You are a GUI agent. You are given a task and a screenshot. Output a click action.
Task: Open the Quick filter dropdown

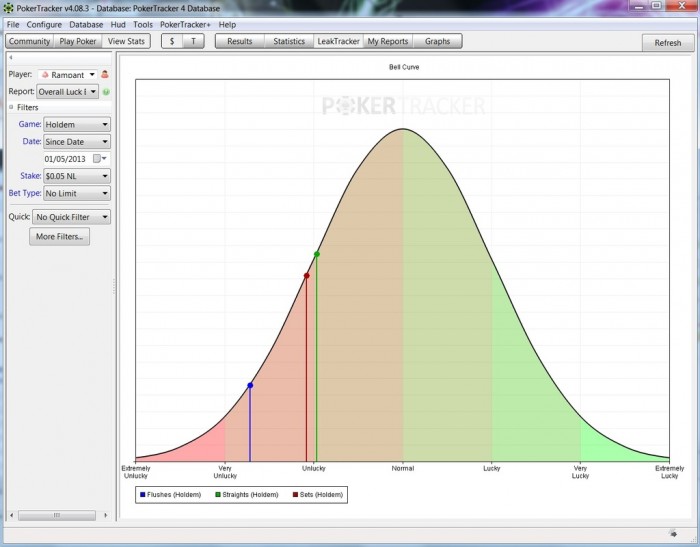[71, 217]
